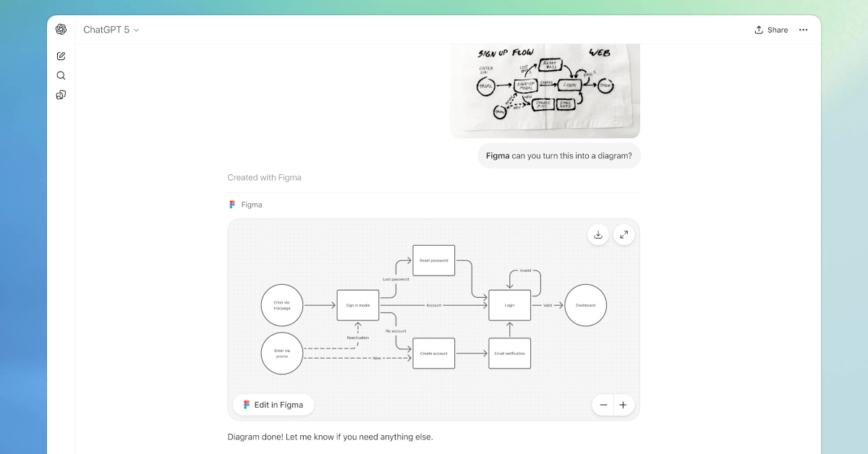Zoom out of the diagram with the minus control

click(603, 404)
